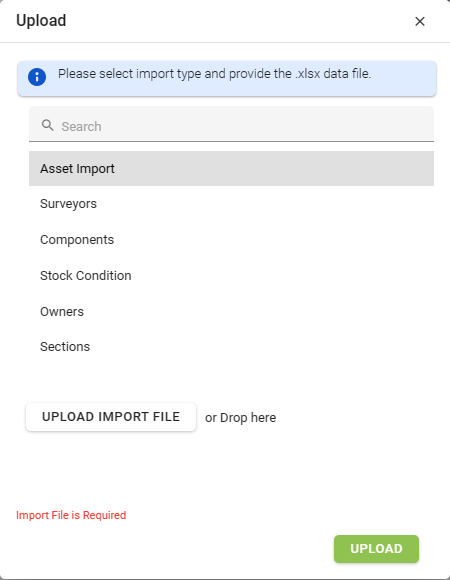Click the blue info circle icon
450x580 pixels.
(37, 77)
